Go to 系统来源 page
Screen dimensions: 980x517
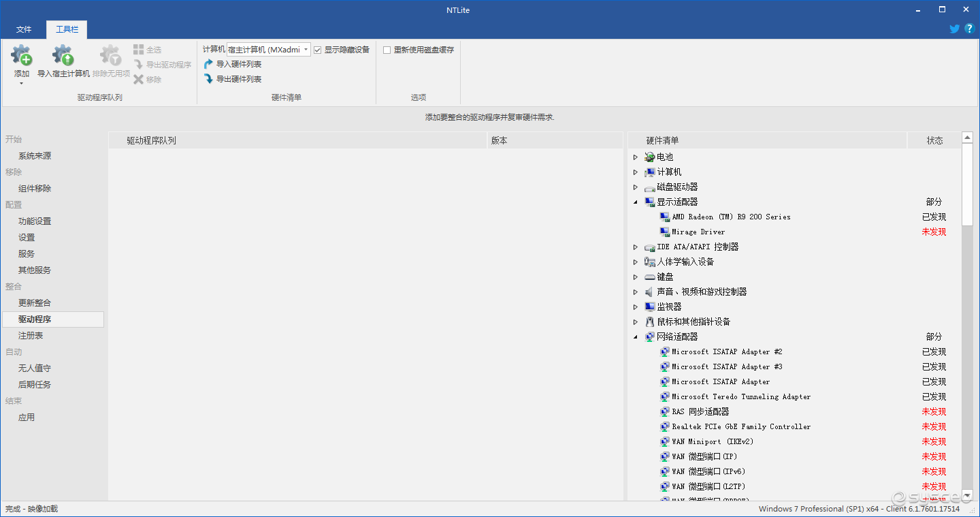pyautogui.click(x=35, y=156)
